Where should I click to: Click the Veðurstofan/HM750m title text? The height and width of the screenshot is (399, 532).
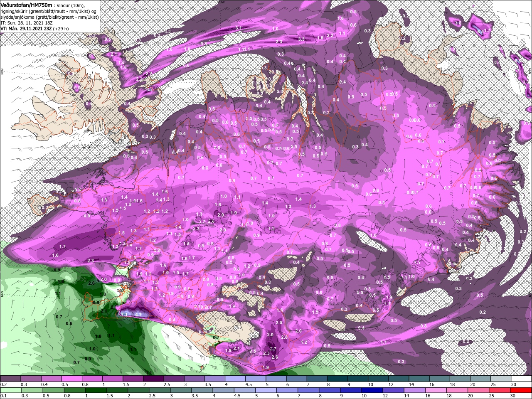27,5
